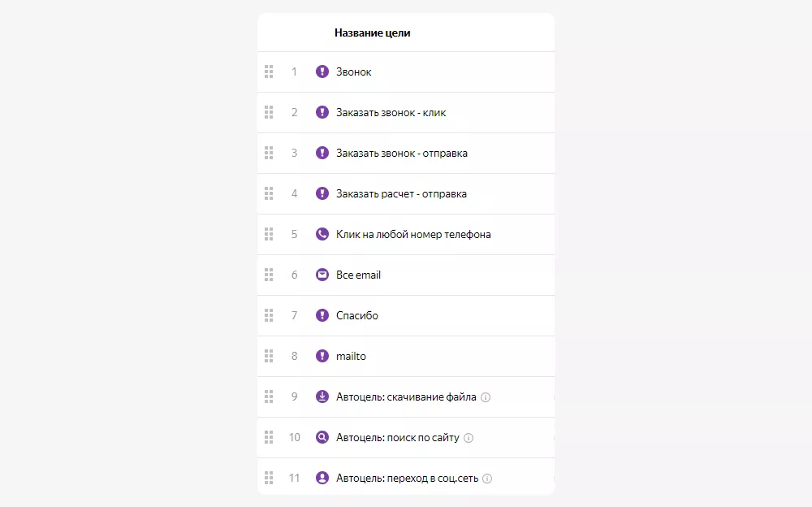The height and width of the screenshot is (507, 812).
Task: Click info icon next to скачивание файла
Action: (x=486, y=397)
